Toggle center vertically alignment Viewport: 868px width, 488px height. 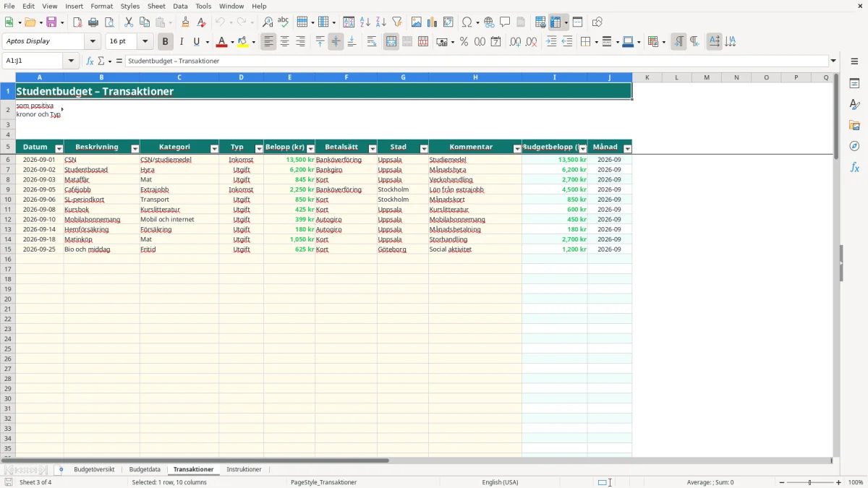336,42
